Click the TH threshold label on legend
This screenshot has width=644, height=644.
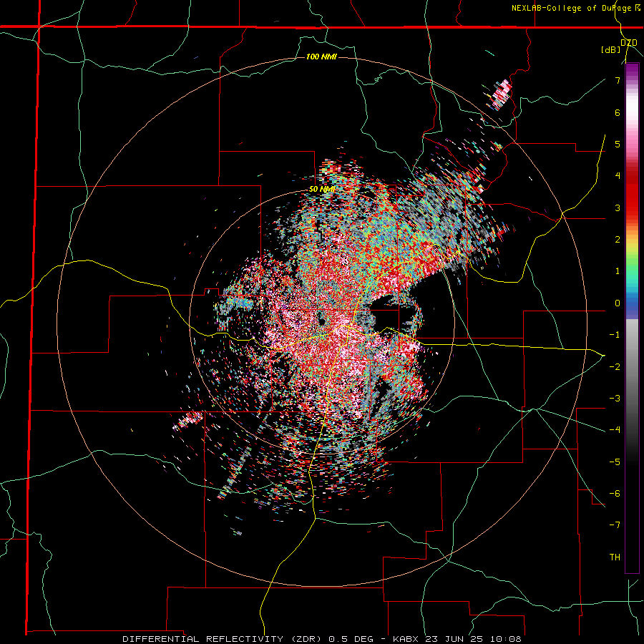point(615,557)
